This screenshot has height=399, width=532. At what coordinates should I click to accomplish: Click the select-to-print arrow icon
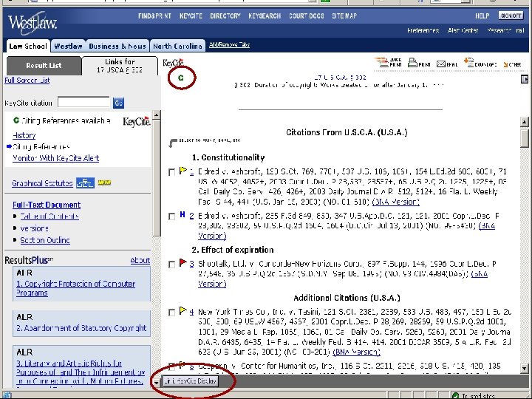173,143
